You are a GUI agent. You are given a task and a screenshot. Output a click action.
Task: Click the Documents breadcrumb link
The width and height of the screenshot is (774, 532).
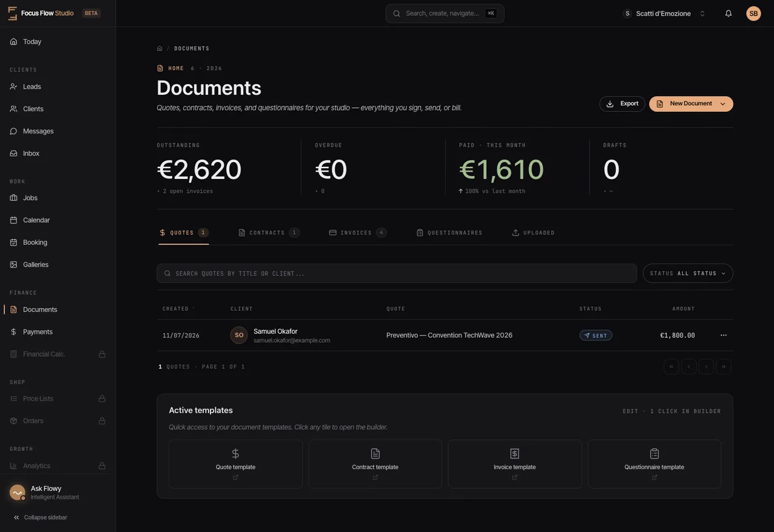pyautogui.click(x=192, y=48)
